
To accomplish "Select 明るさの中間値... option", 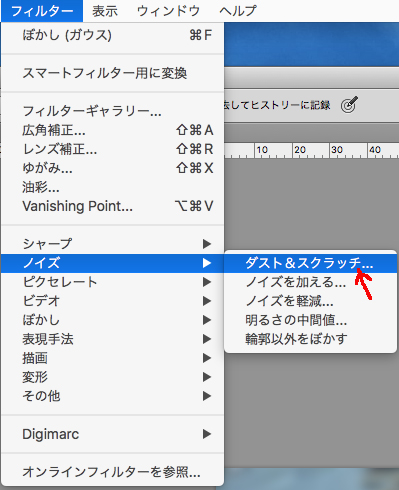I will coord(310,320).
